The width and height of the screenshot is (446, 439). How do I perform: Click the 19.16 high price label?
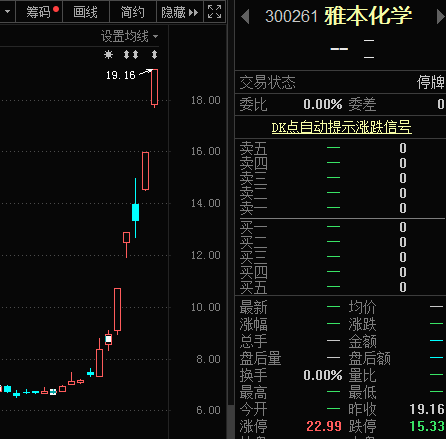[x=120, y=75]
